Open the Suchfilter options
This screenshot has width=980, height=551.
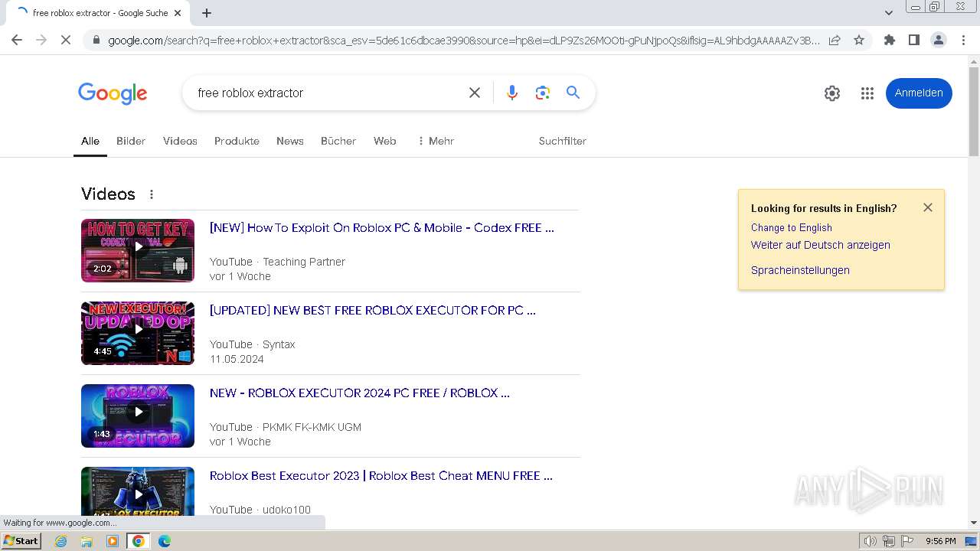point(563,141)
